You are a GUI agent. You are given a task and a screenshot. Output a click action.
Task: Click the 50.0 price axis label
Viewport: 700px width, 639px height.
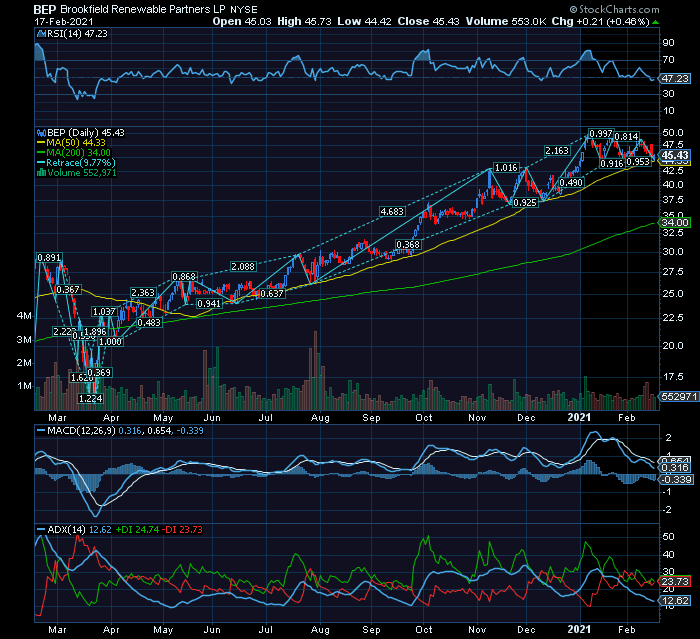click(x=673, y=133)
